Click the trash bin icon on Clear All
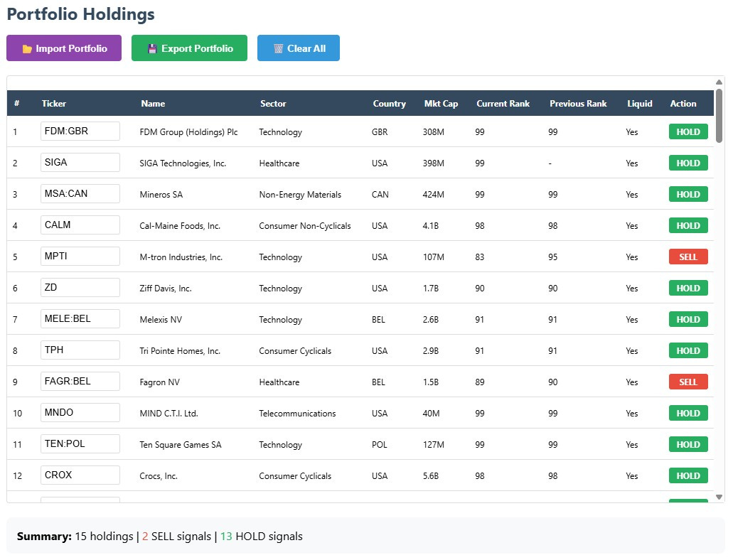733x560 pixels. pyautogui.click(x=278, y=48)
